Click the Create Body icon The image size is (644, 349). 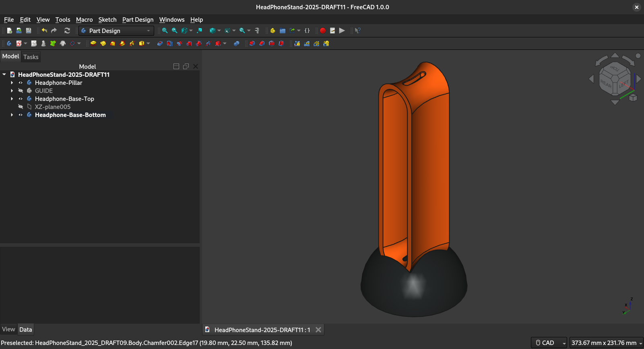click(x=9, y=43)
